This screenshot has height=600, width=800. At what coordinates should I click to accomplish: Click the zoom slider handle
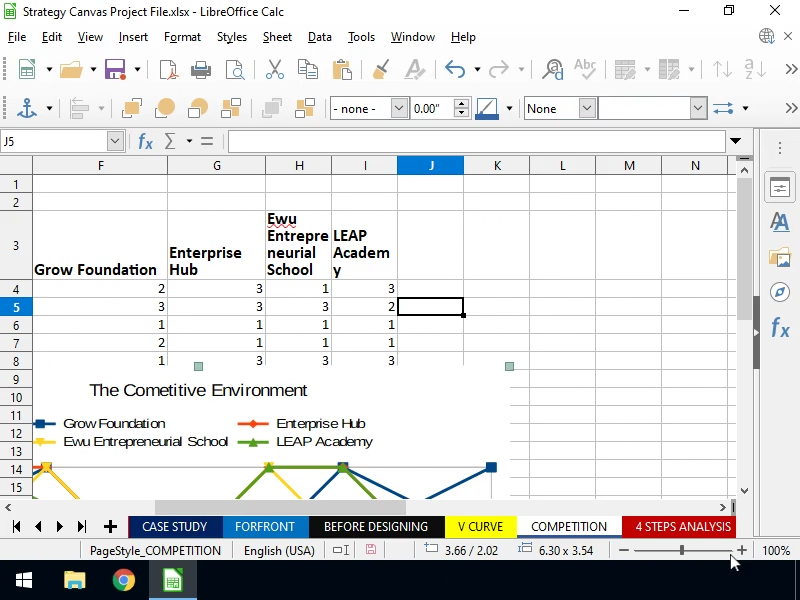click(682, 550)
